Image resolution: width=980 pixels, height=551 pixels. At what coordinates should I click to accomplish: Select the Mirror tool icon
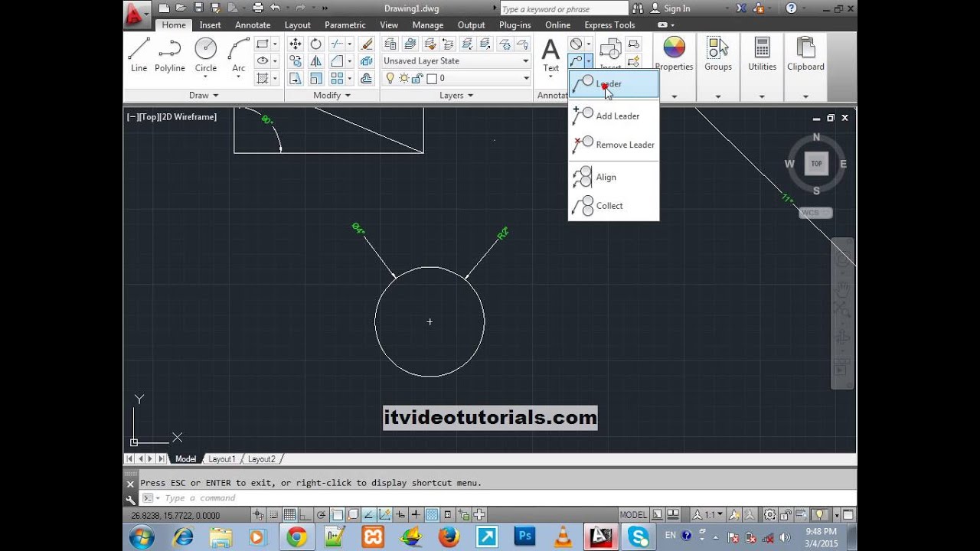pyautogui.click(x=316, y=61)
